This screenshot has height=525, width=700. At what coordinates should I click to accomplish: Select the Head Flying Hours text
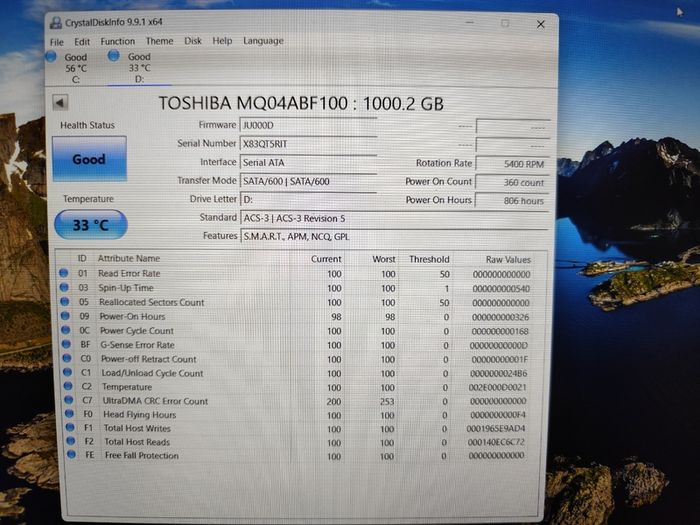point(140,415)
